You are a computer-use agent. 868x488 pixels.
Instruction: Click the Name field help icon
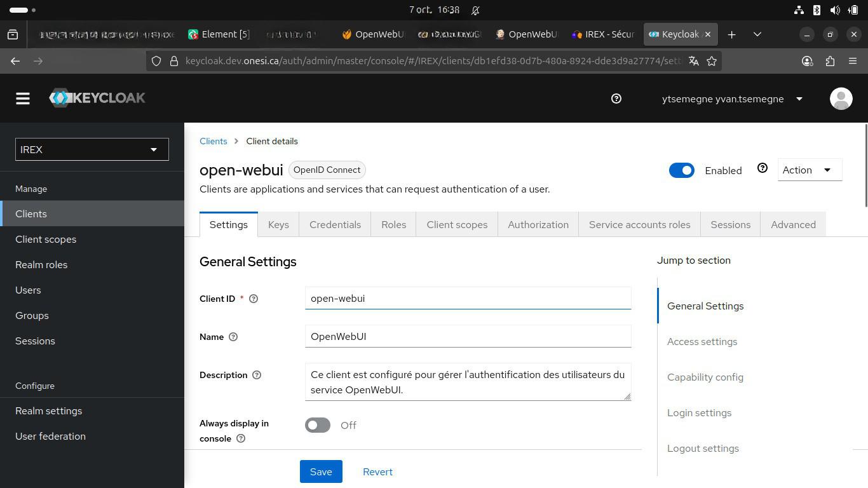click(x=233, y=337)
